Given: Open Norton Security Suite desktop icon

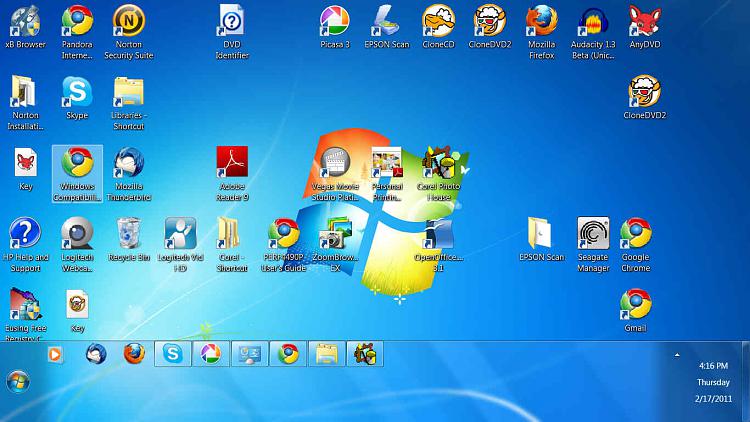Looking at the screenshot, I should click(x=129, y=21).
